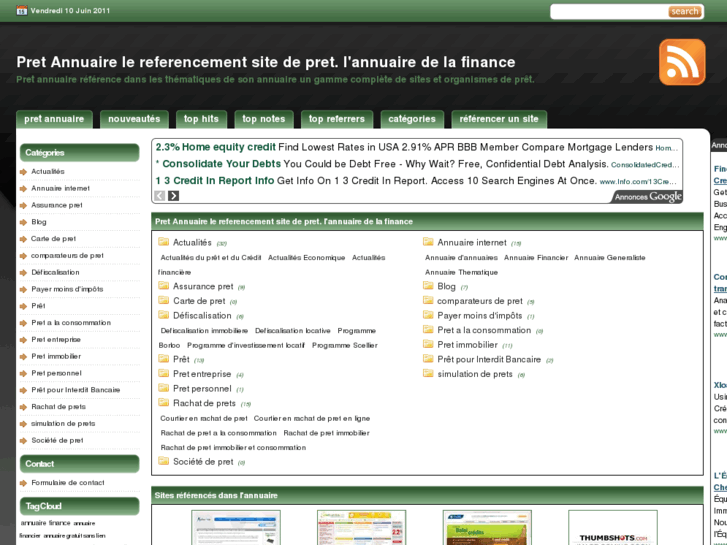Click folder icon beside simulation de prets
Screen dimensions: 727x545
428,373
